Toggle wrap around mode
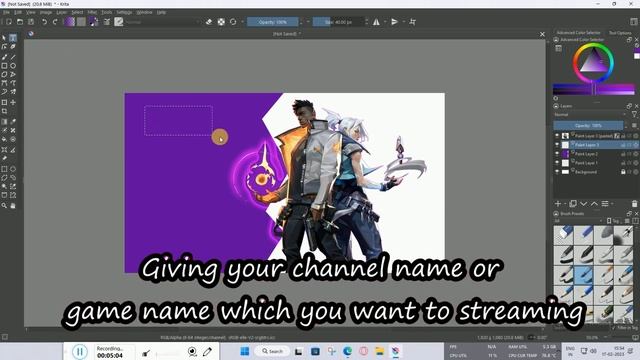Image resolution: width=640 pixels, height=360 pixels. [413, 22]
